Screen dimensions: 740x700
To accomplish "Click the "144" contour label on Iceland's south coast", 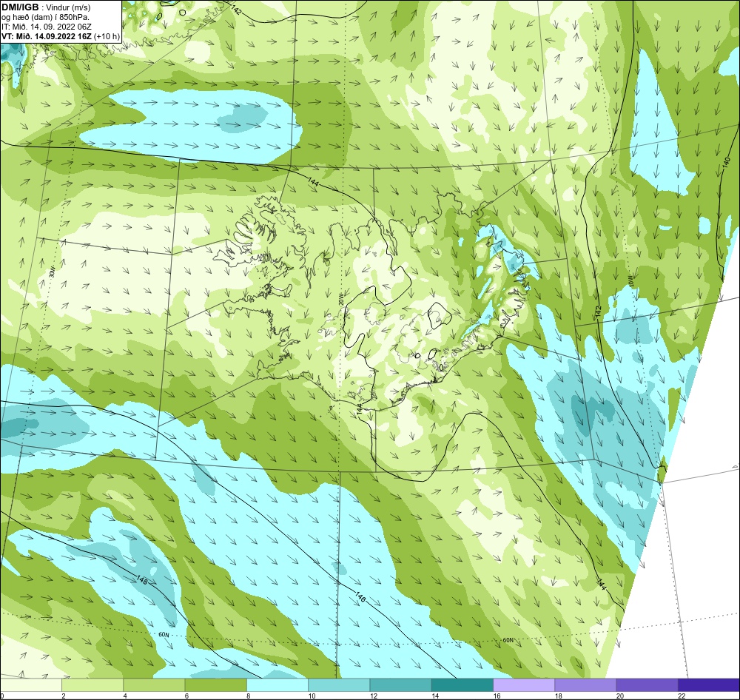I will 360,408.
